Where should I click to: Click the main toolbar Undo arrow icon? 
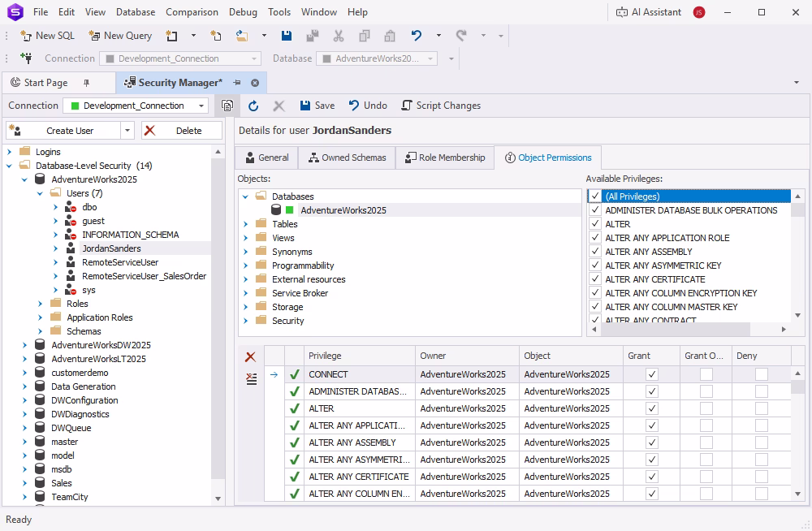(x=417, y=36)
